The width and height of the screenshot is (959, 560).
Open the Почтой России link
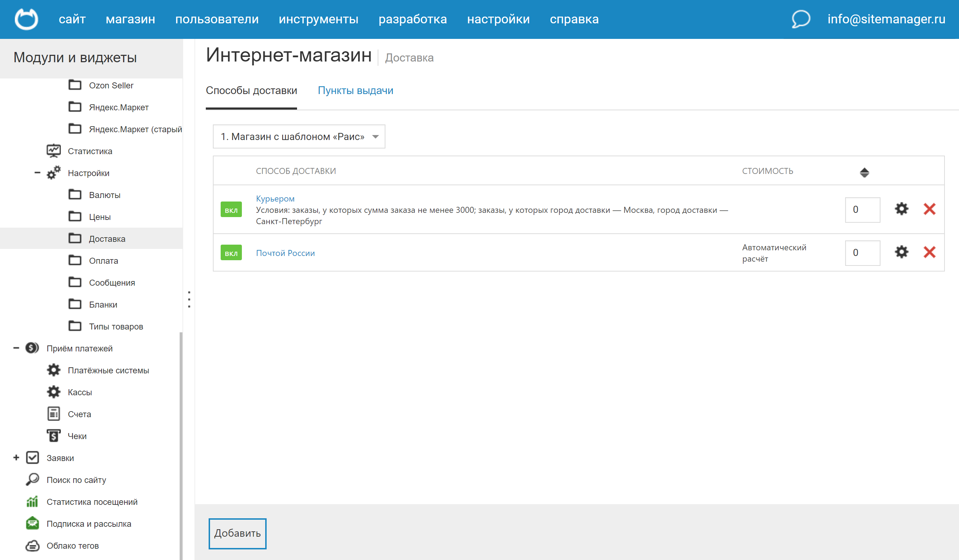tap(285, 252)
